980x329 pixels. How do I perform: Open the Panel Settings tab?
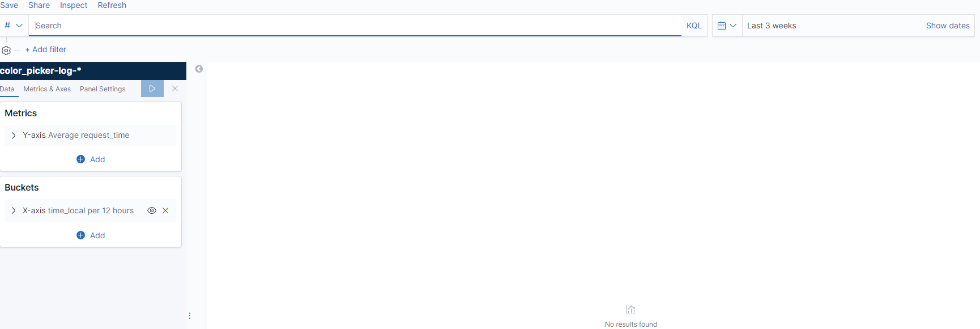click(x=103, y=89)
